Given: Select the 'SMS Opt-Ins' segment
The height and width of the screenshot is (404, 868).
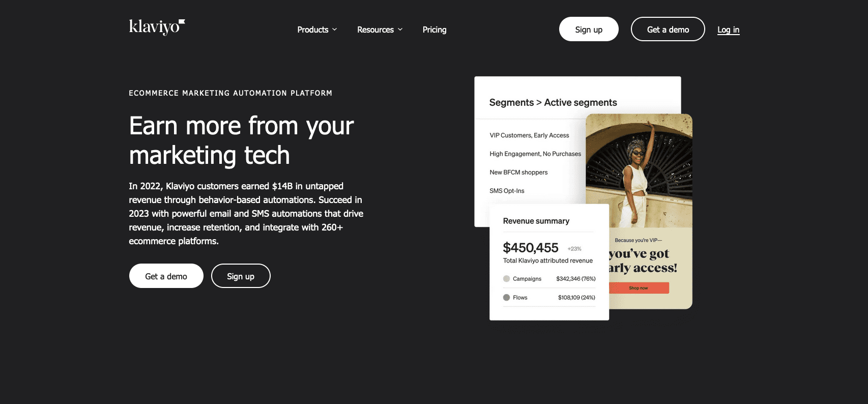Looking at the screenshot, I should pos(507,191).
